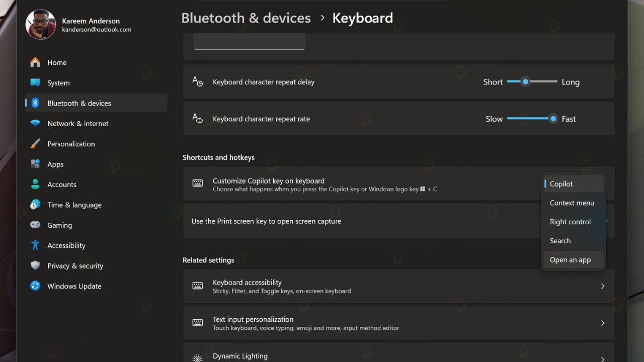Select the System monitor icon
Screen dimensions: 644x362
[x=35, y=82]
